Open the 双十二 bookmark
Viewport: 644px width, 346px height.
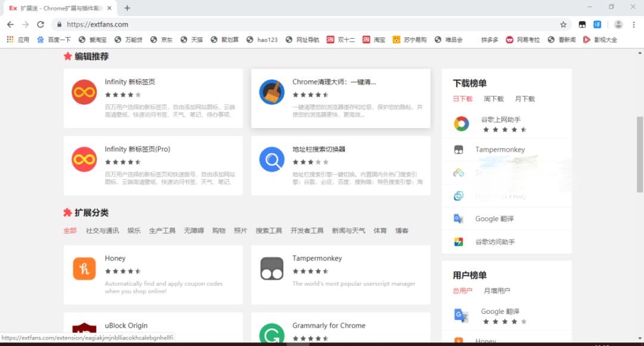coord(341,40)
